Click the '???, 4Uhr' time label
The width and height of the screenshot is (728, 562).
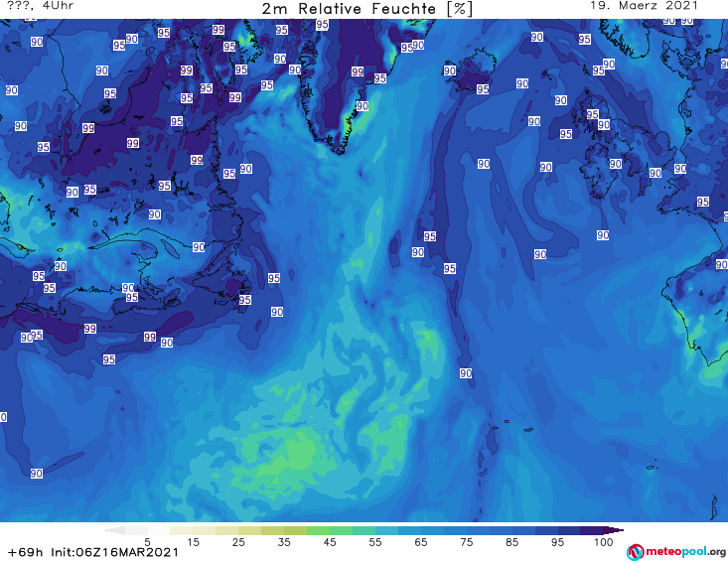tap(41, 6)
